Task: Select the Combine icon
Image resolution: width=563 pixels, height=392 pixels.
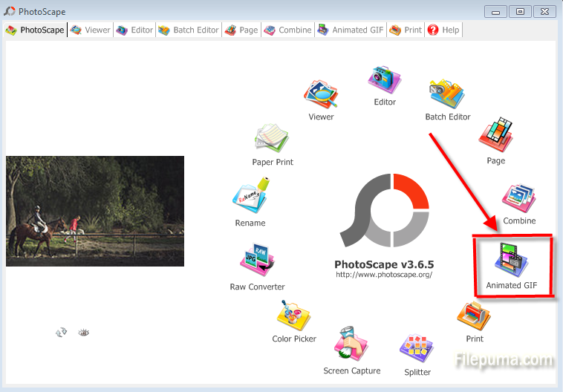Action: (x=519, y=198)
